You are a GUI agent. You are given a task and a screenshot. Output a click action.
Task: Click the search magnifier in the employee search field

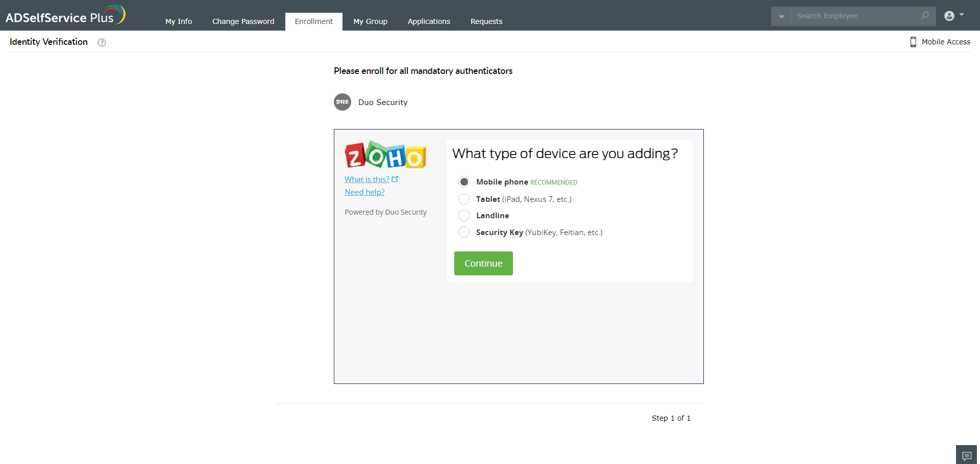[925, 16]
